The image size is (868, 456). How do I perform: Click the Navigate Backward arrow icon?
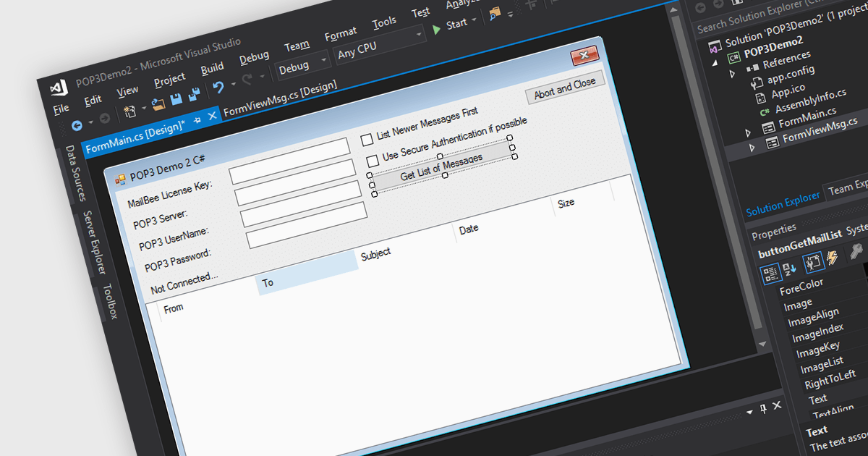point(77,125)
